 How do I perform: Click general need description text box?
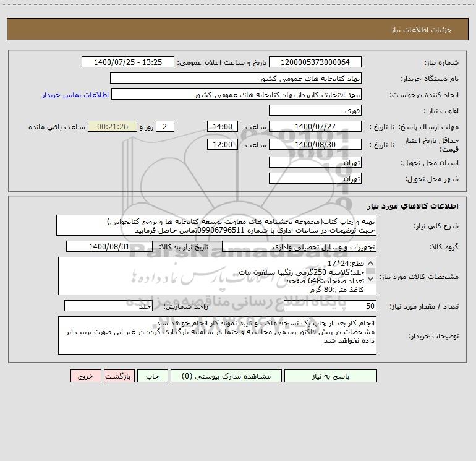216,225
